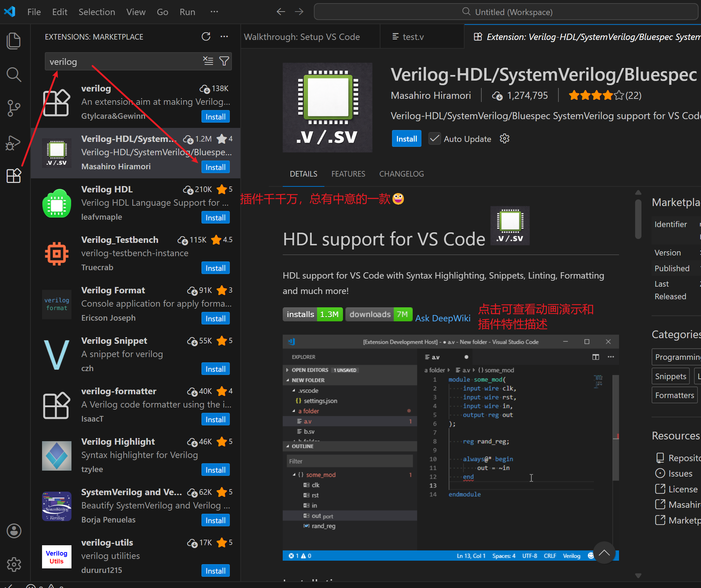Open the Accounts icon in activity bar

pos(14,531)
